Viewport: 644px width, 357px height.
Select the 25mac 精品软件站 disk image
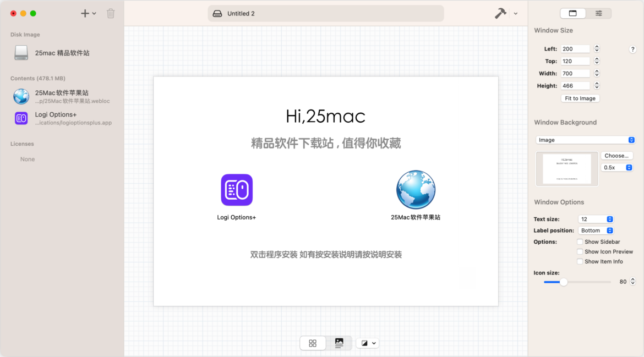pos(62,53)
